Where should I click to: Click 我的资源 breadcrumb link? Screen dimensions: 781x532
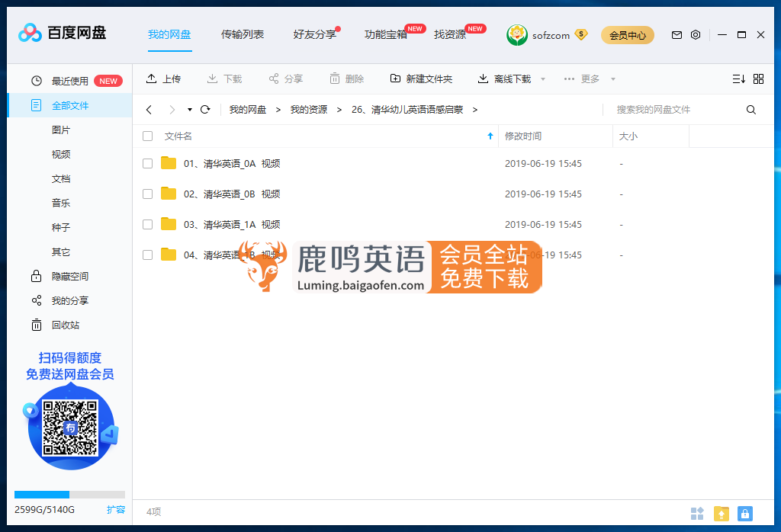[309, 110]
